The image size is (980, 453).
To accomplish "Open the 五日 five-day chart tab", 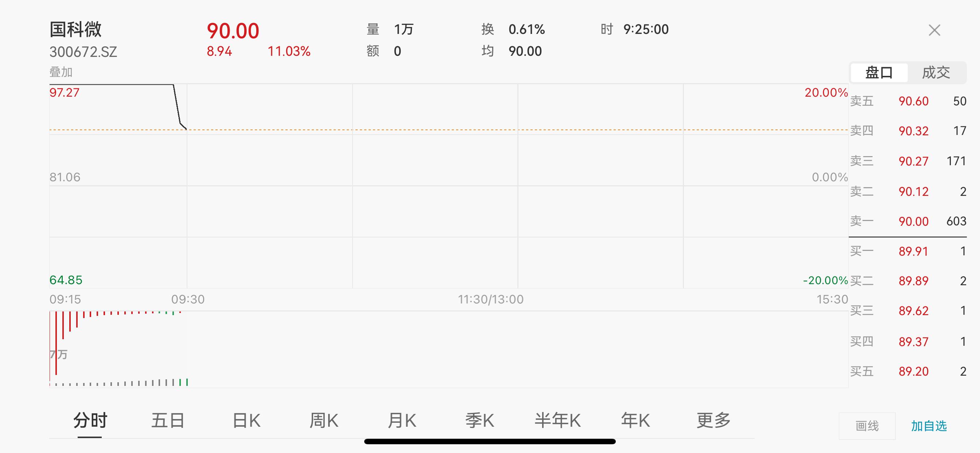I will click(168, 421).
